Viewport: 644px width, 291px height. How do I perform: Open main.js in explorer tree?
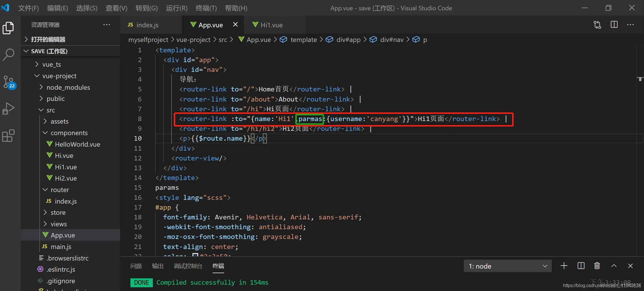tap(61, 247)
